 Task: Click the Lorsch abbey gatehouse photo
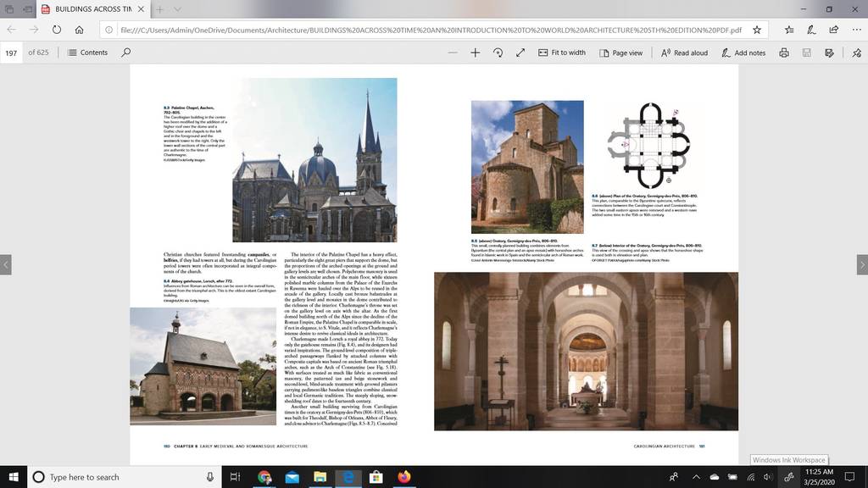(203, 366)
